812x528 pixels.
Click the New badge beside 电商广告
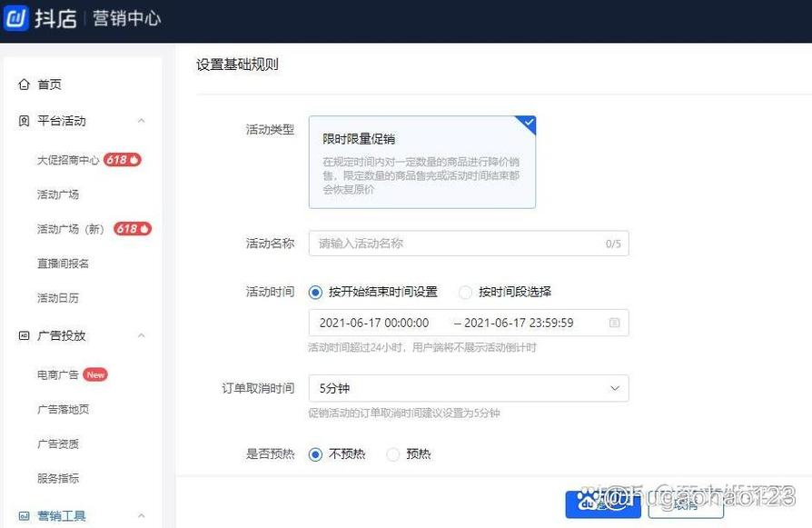click(95, 374)
